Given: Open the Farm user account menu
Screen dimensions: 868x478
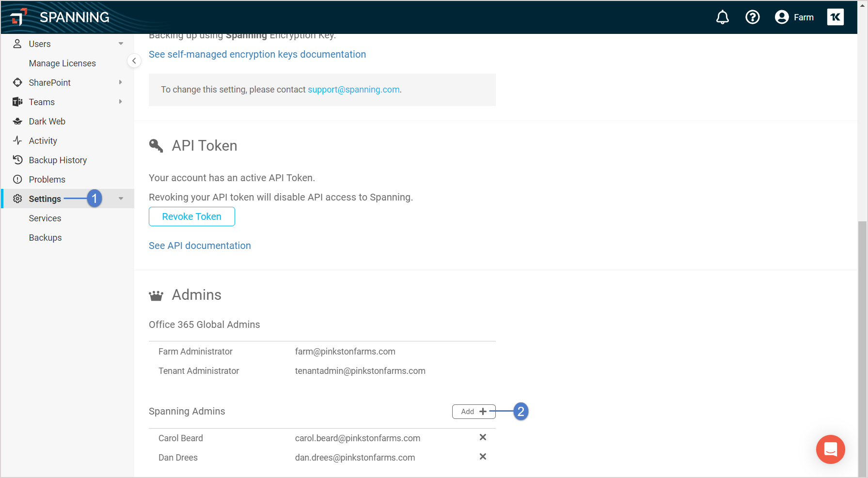Looking at the screenshot, I should (794, 17).
